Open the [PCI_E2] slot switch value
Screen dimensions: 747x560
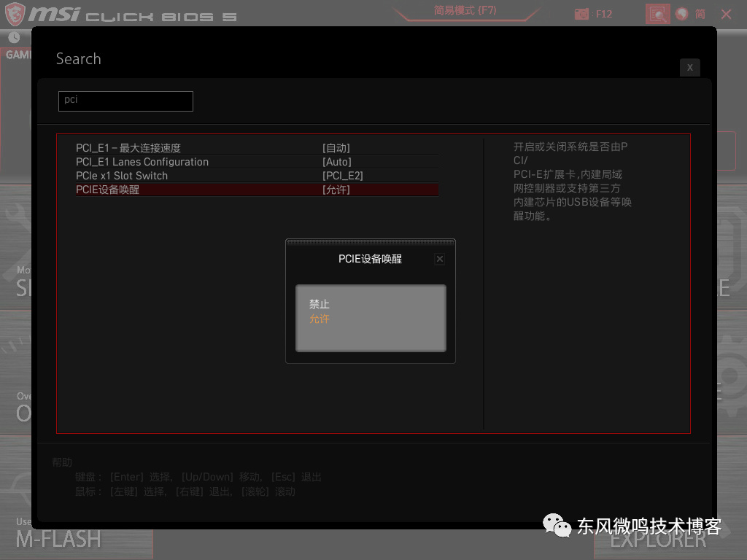click(343, 176)
